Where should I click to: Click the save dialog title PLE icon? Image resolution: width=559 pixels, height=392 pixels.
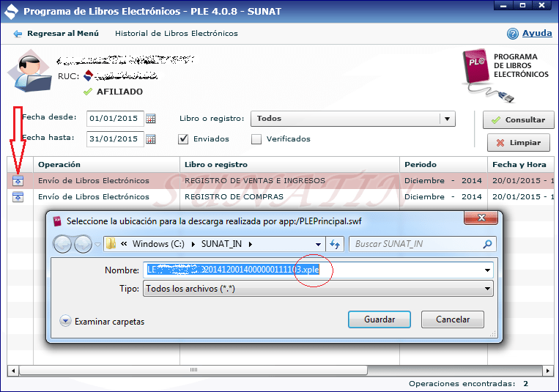tap(57, 221)
